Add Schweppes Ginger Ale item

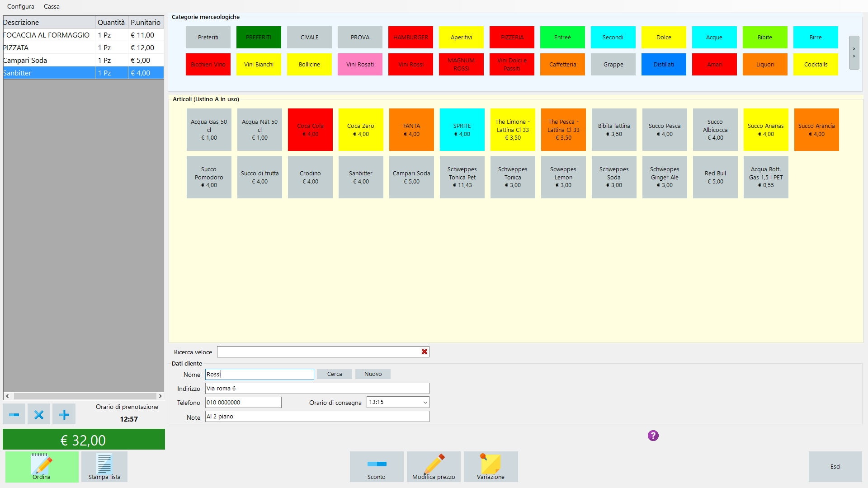tap(665, 177)
